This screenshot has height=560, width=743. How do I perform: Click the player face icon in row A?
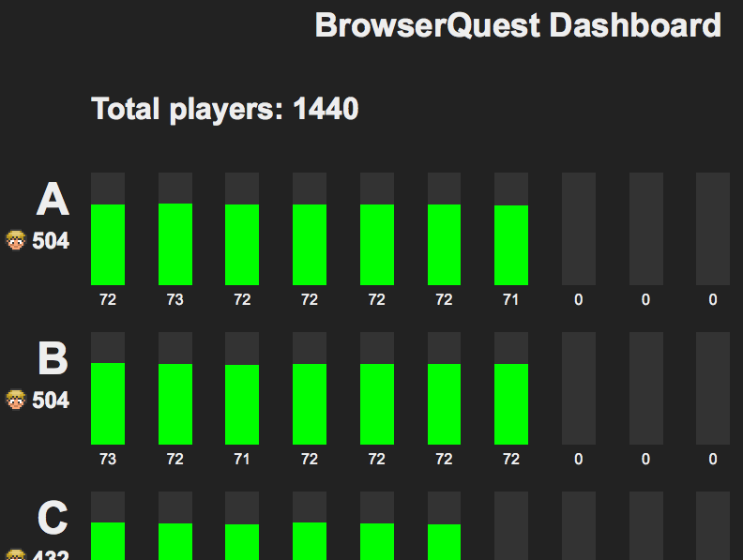click(16, 240)
